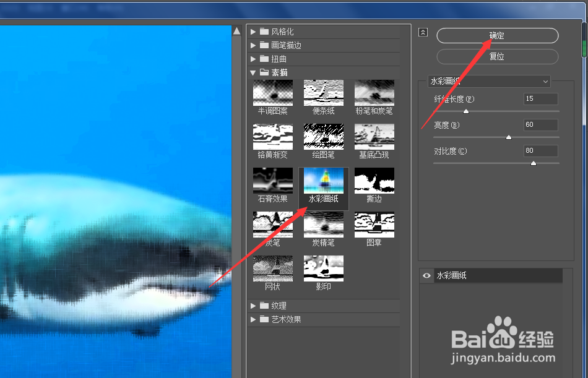The image size is (588, 378).
Task: Collapse the 素描 filter folder
Action: tap(253, 73)
